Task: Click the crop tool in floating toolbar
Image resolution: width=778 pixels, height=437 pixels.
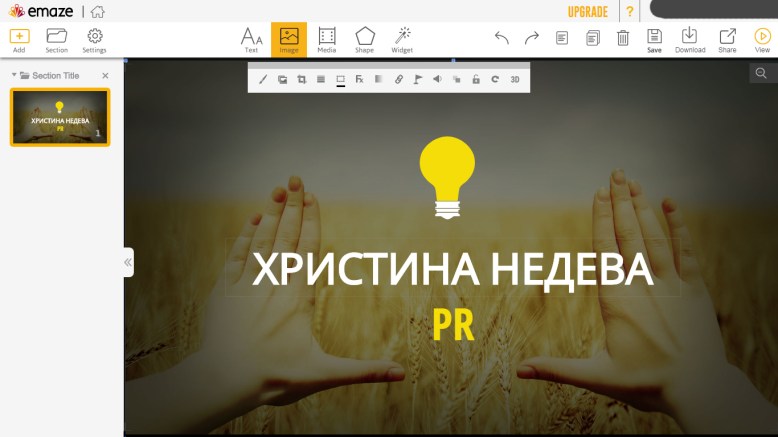Action: [301, 79]
